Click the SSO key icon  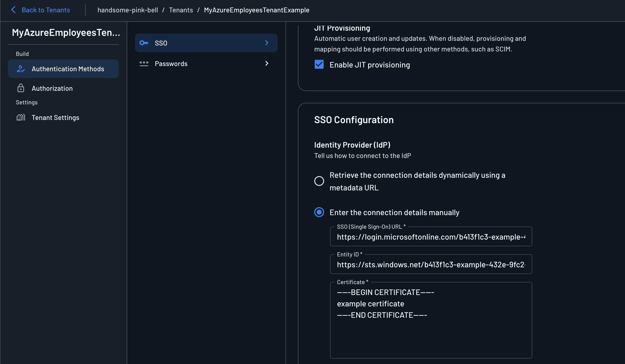point(144,43)
